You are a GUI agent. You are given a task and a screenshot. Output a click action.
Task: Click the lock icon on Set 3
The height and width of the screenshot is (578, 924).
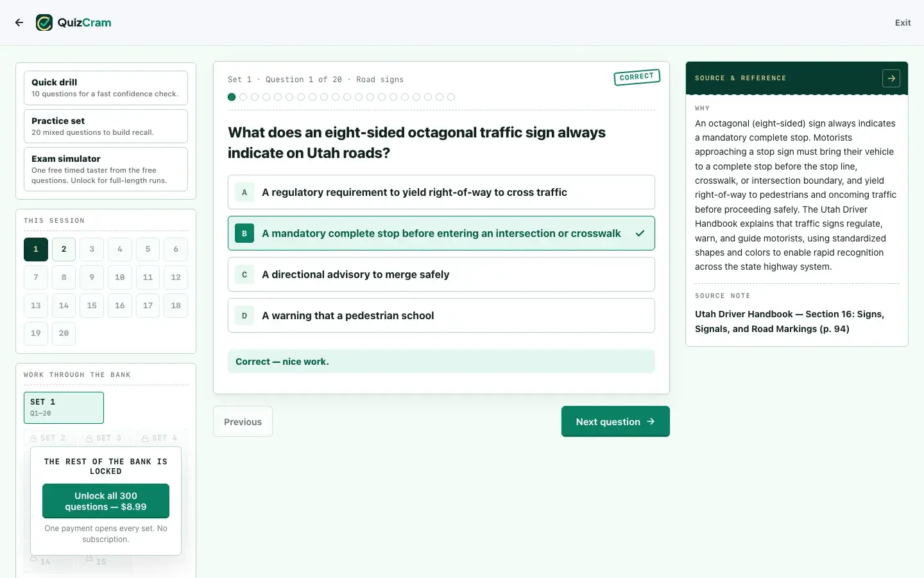[x=90, y=439]
